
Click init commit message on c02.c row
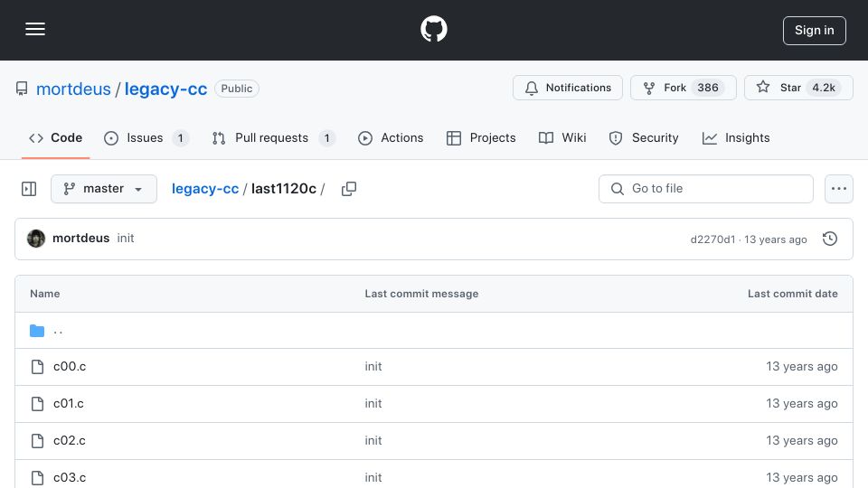373,440
